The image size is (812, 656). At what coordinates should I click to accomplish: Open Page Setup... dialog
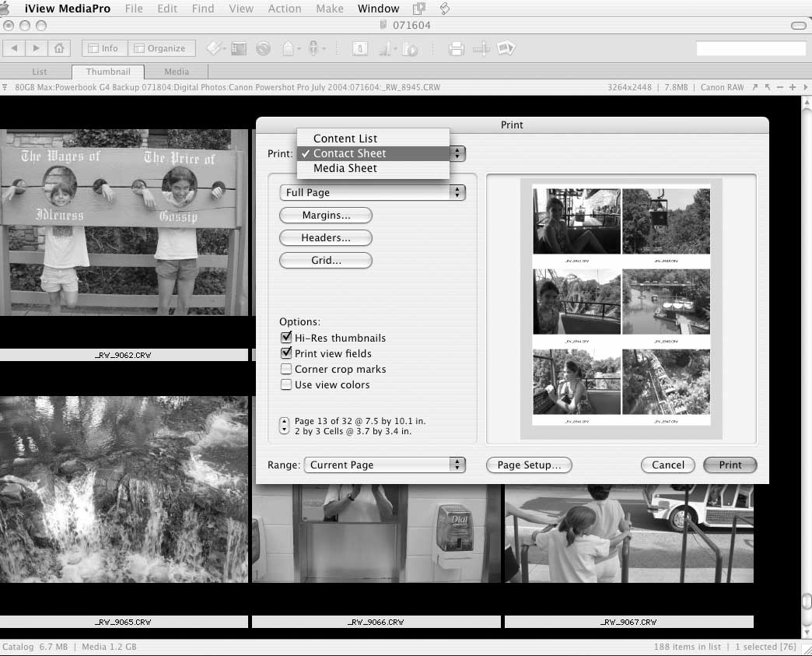click(529, 465)
